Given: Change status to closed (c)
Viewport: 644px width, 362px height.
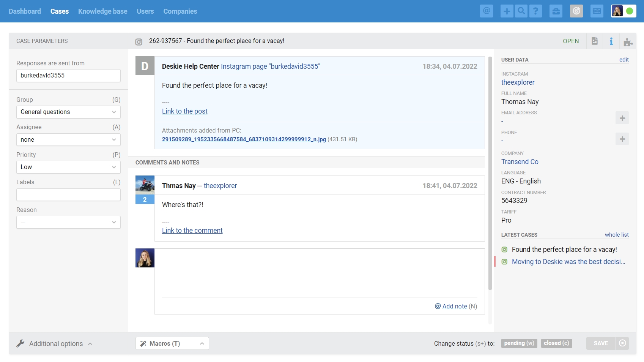Looking at the screenshot, I should pos(556,343).
